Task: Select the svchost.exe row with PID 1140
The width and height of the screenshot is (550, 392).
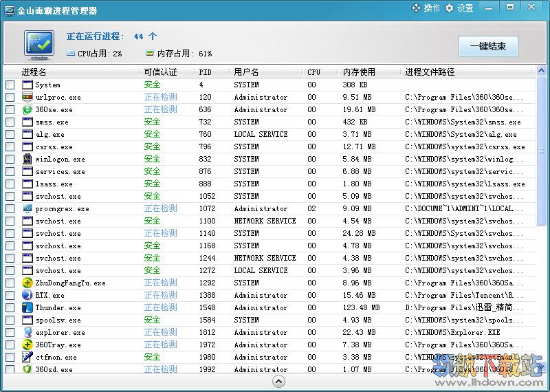Action: click(269, 233)
